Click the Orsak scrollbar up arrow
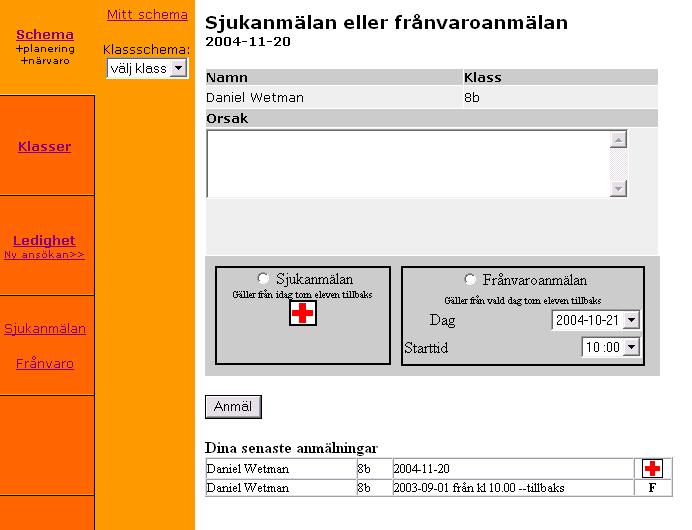This screenshot has height=530, width=692. pos(618,139)
